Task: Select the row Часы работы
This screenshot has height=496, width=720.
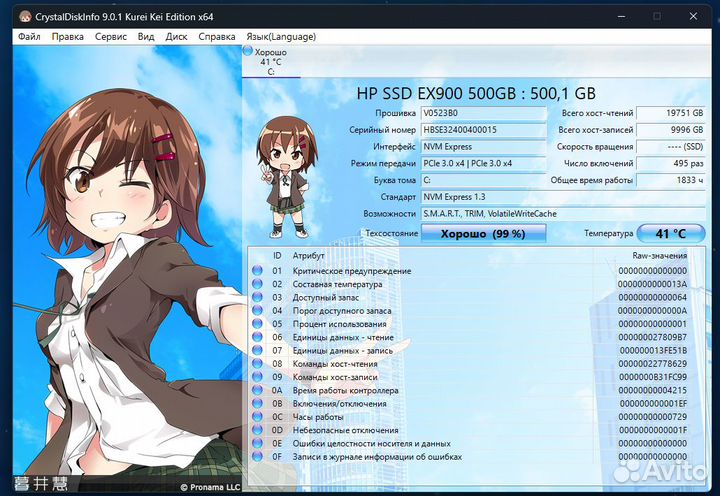Action: [469, 417]
